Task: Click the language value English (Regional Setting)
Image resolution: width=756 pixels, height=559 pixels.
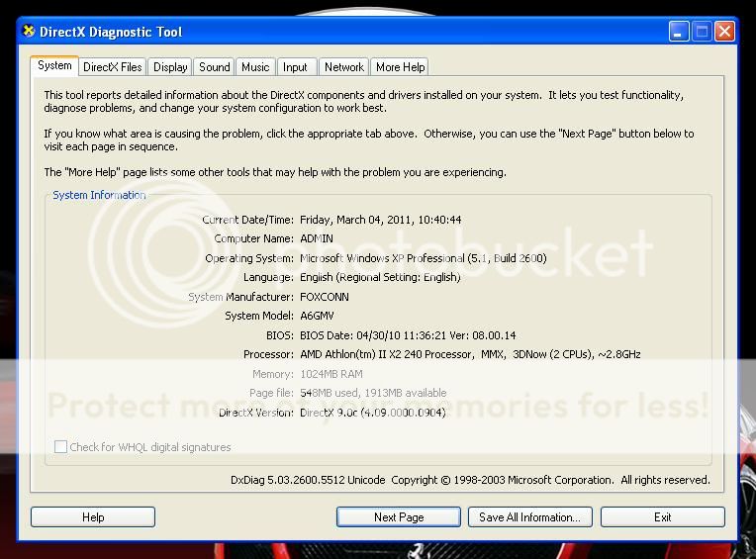Action: 380,277
